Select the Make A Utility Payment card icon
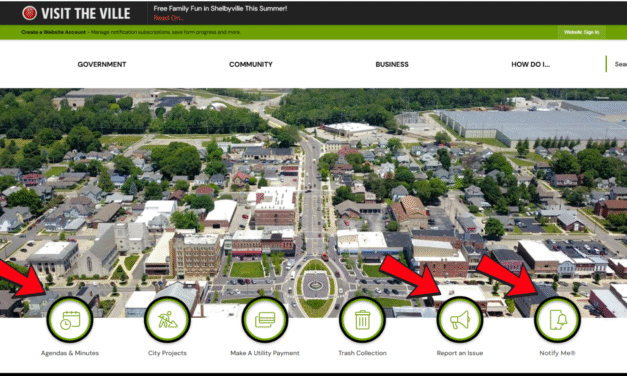The height and width of the screenshot is (376, 627). (x=265, y=320)
